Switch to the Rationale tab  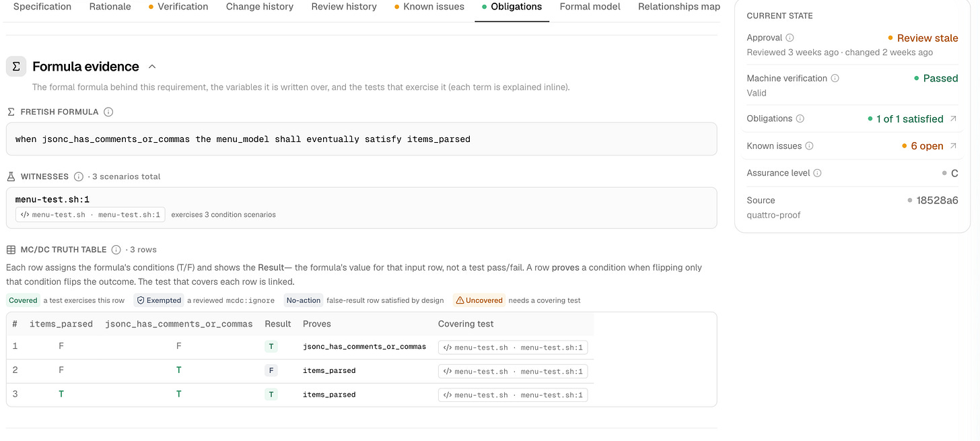coord(110,7)
